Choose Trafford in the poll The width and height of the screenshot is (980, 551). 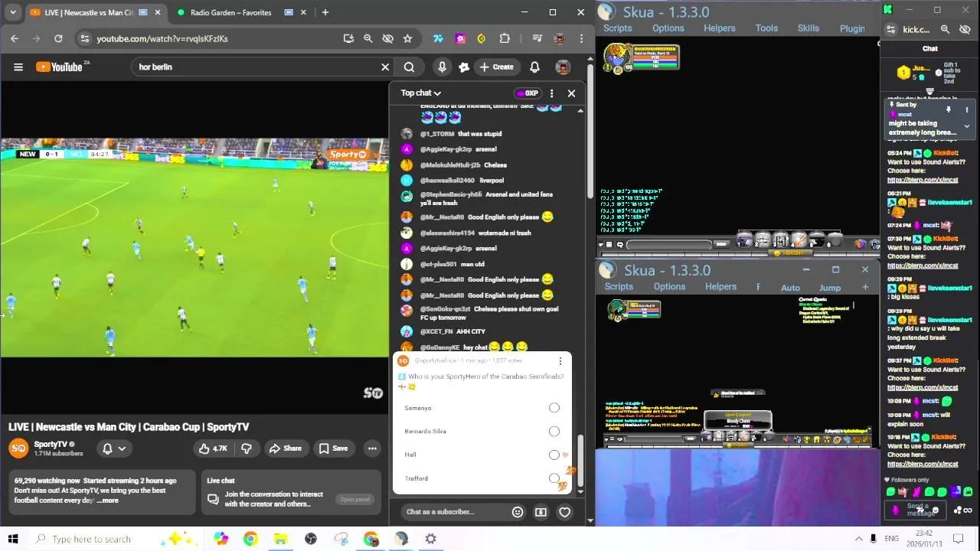tap(554, 478)
